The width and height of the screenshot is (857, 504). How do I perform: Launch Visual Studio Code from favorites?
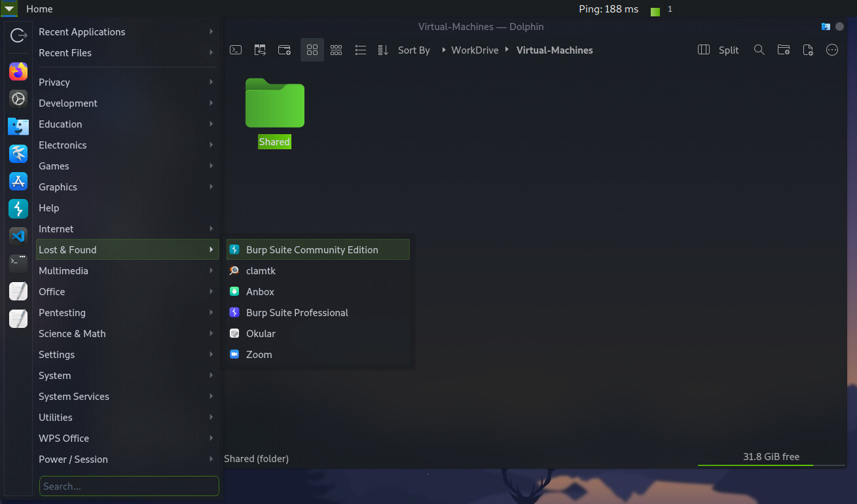(x=18, y=236)
